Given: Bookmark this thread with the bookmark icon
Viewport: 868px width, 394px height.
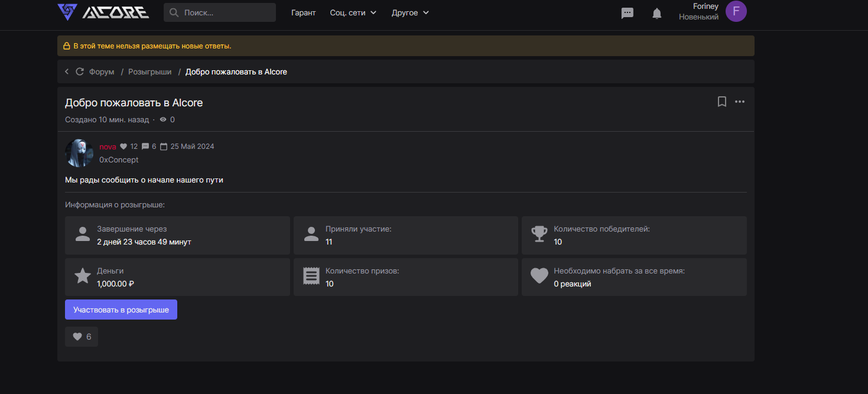Looking at the screenshot, I should 721,102.
